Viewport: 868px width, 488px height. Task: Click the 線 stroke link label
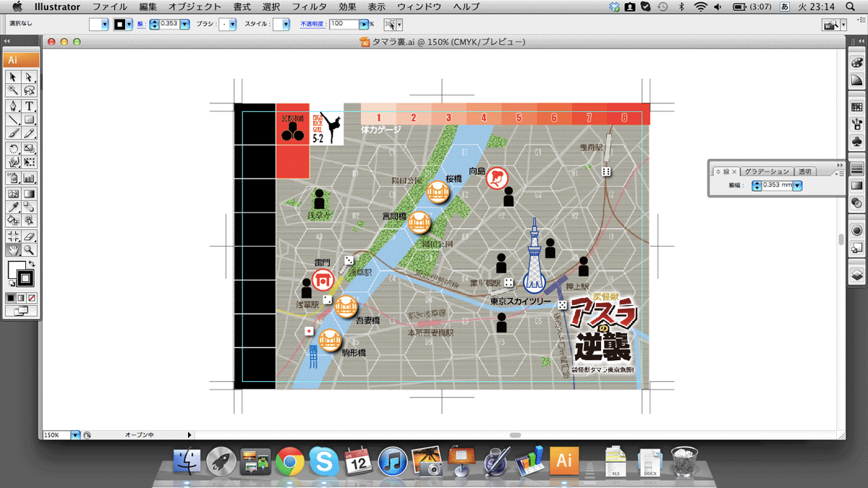140,24
